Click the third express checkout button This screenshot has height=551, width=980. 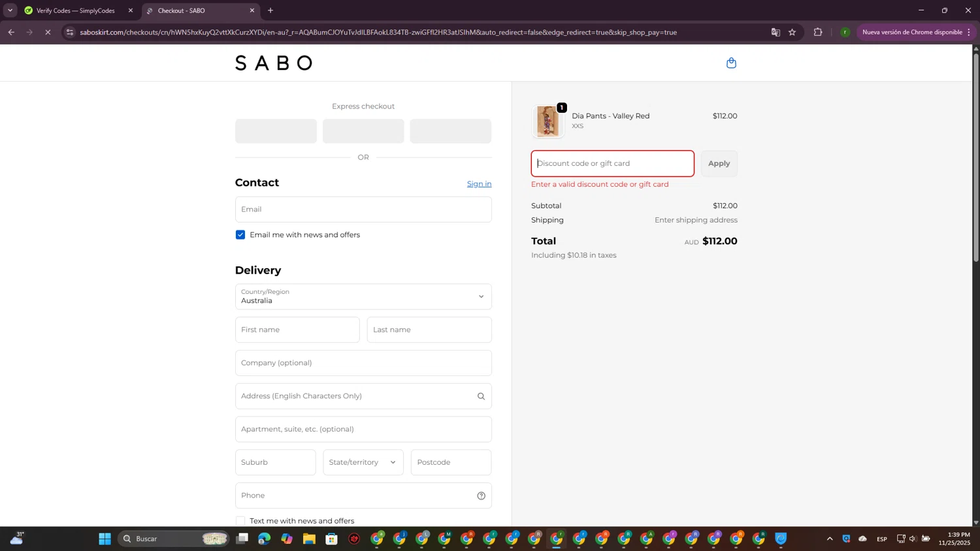pos(451,131)
